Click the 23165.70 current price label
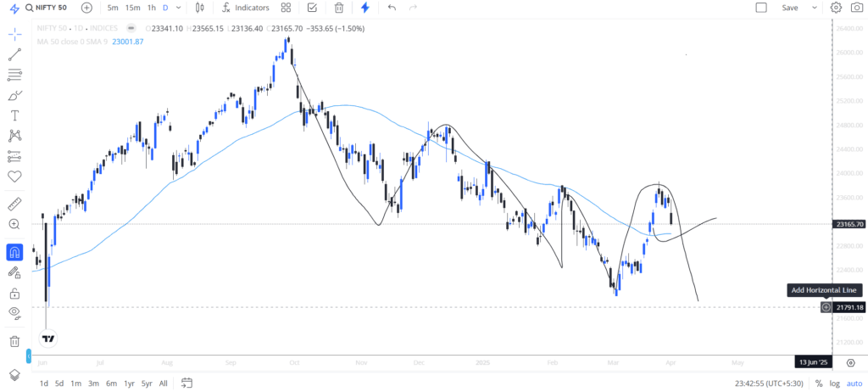Viewport: 868px width, 392px height. 849,224
